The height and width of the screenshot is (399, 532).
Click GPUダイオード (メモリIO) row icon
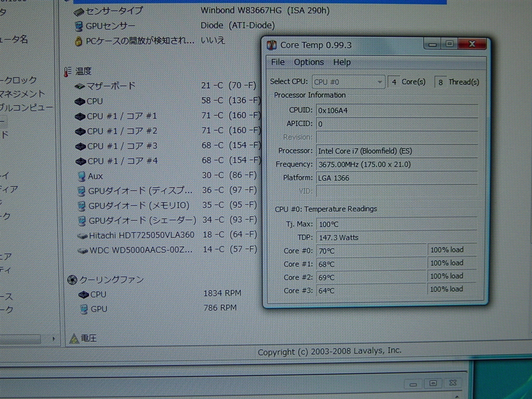coord(82,206)
